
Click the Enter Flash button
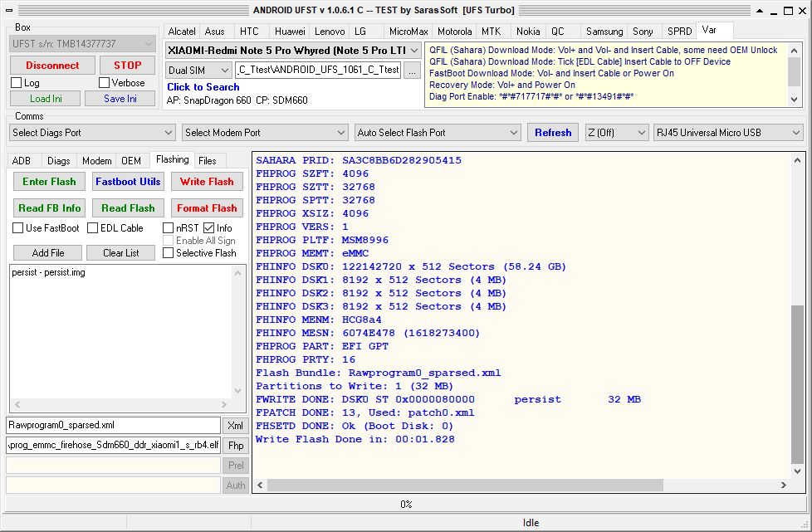click(49, 182)
